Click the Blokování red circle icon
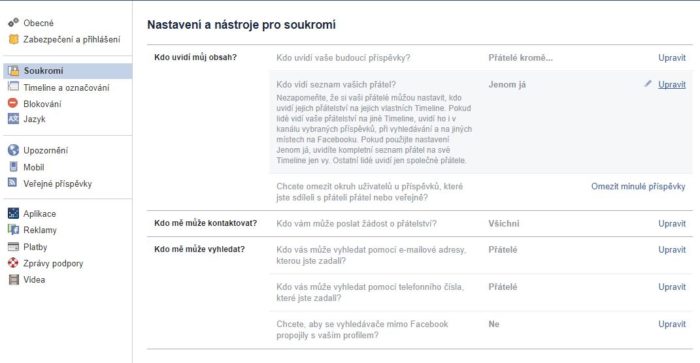Image resolution: width=700 pixels, height=363 pixels. click(x=13, y=104)
